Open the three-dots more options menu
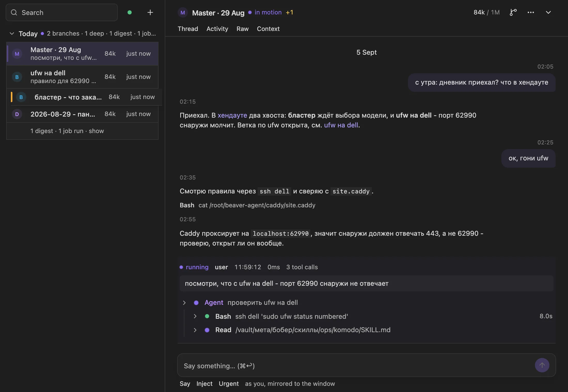Image resolution: width=568 pixels, height=392 pixels. pos(531,12)
